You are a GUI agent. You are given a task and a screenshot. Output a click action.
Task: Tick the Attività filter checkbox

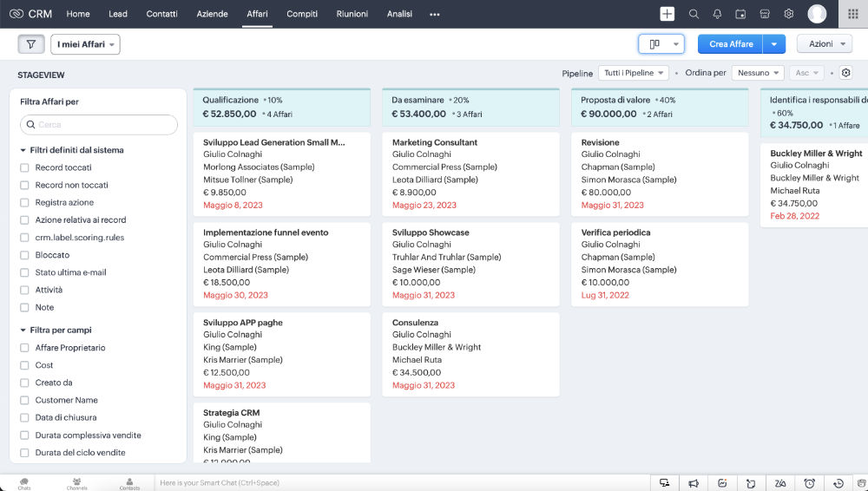coord(24,290)
